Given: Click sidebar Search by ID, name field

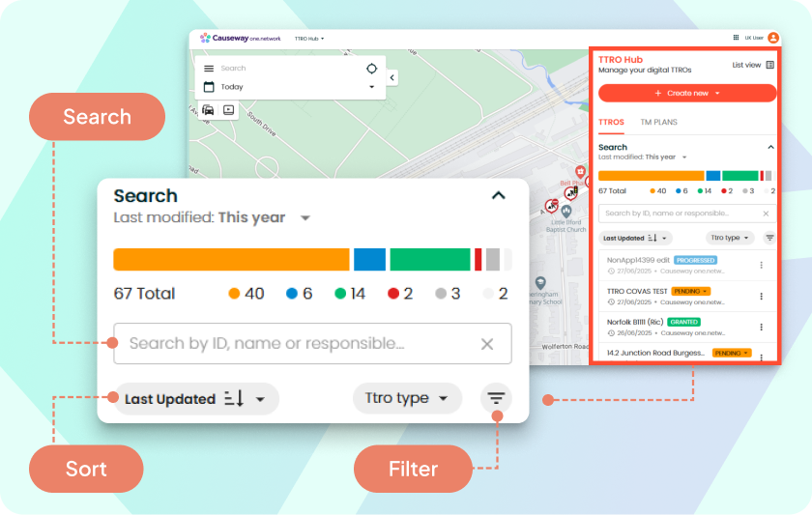Looking at the screenshot, I should pyautogui.click(x=686, y=214).
